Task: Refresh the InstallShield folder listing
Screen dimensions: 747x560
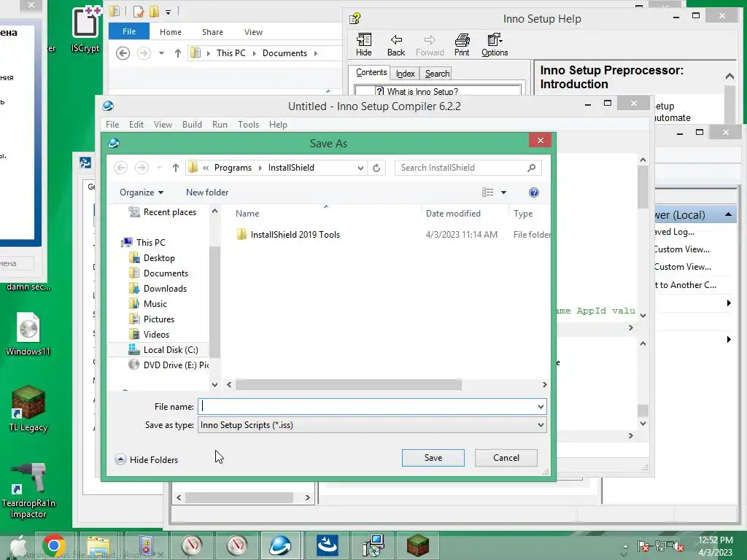Action: coord(376,168)
